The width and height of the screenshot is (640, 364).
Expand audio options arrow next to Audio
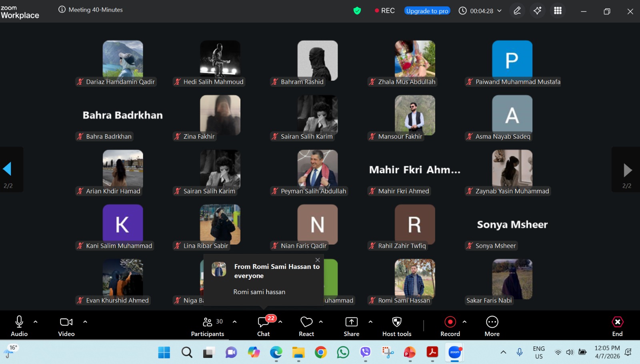point(36,322)
